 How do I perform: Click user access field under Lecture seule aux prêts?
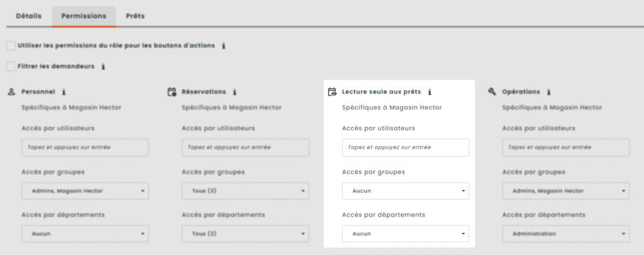coord(406,148)
